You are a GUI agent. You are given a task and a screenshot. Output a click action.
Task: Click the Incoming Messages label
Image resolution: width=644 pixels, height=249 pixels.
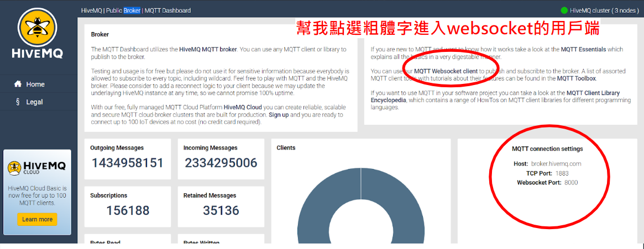click(210, 147)
